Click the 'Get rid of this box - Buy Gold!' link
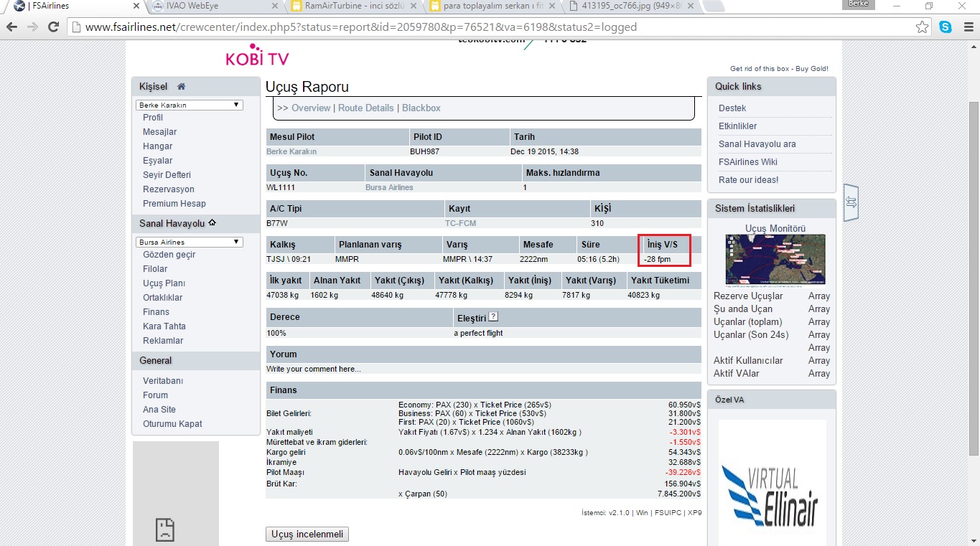The height and width of the screenshot is (546, 980). pyautogui.click(x=779, y=69)
